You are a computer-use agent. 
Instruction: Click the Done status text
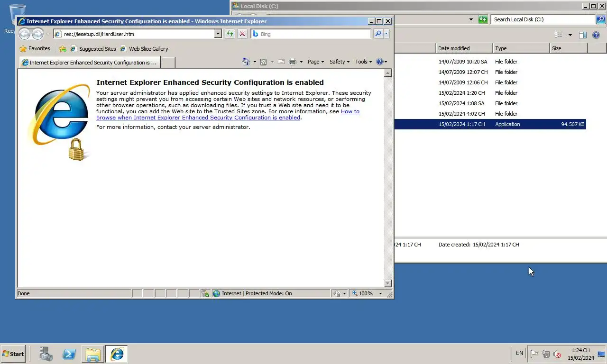point(24,293)
